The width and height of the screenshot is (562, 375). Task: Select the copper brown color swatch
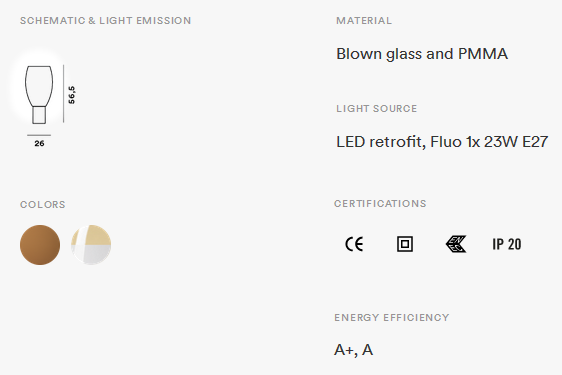tap(40, 245)
